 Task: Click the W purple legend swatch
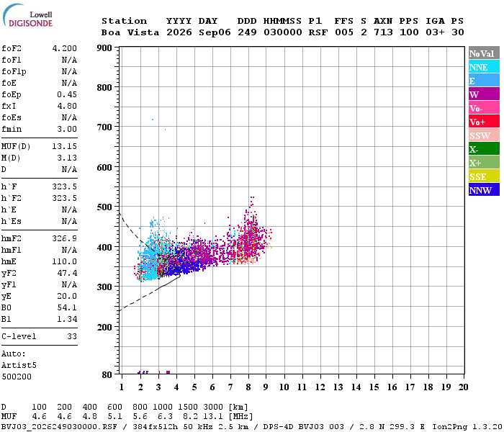tap(484, 94)
